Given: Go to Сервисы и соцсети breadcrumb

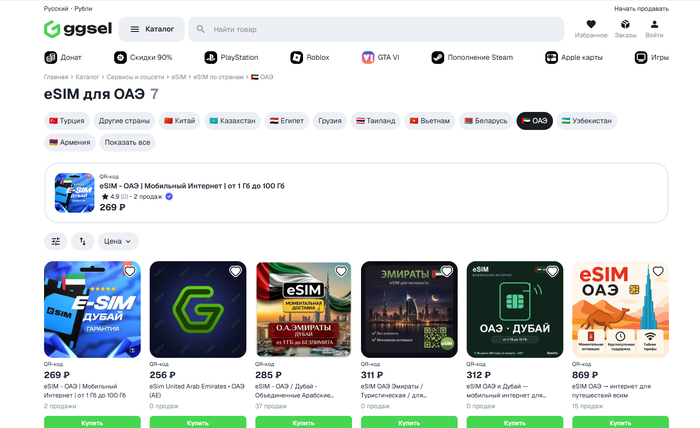Looking at the screenshot, I should 135,77.
